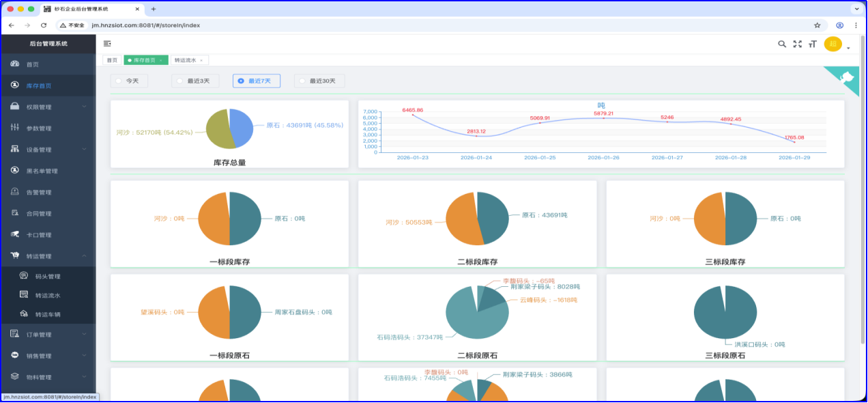Click the 原石：43691吨 (45.58%) pie label
Screen dimensions: 868x403
(x=304, y=125)
